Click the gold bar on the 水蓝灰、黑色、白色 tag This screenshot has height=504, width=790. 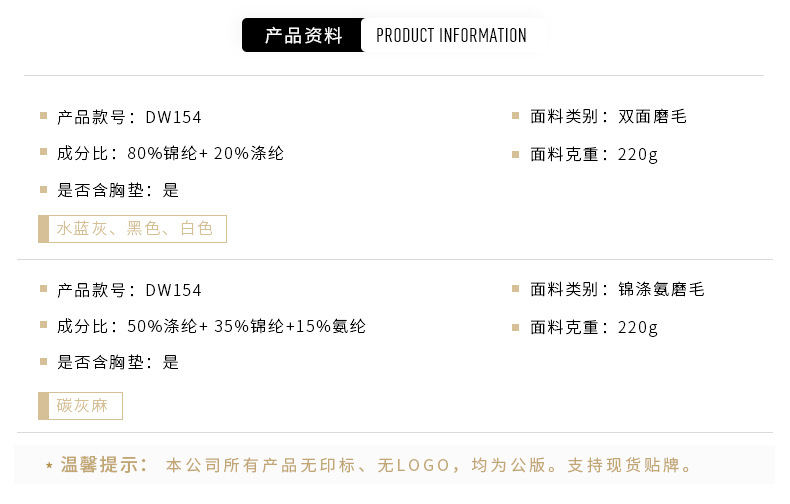point(44,229)
